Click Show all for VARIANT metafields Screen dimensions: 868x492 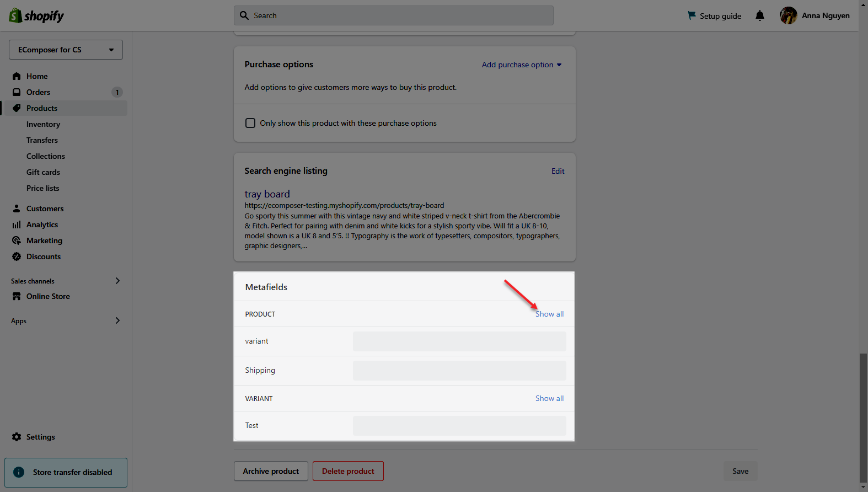coord(549,398)
